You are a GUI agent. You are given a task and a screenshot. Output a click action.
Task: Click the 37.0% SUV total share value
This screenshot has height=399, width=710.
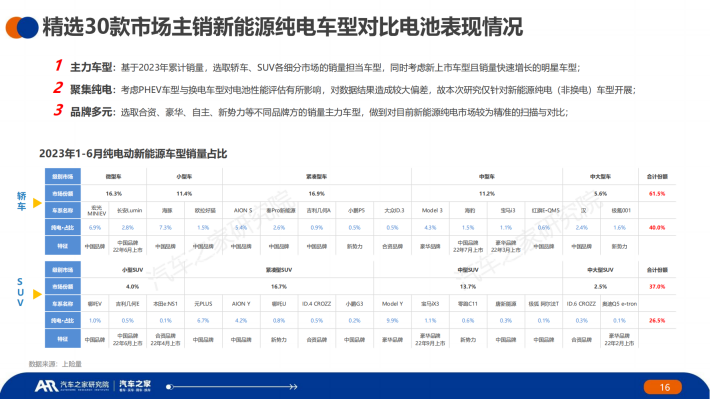coord(657,287)
